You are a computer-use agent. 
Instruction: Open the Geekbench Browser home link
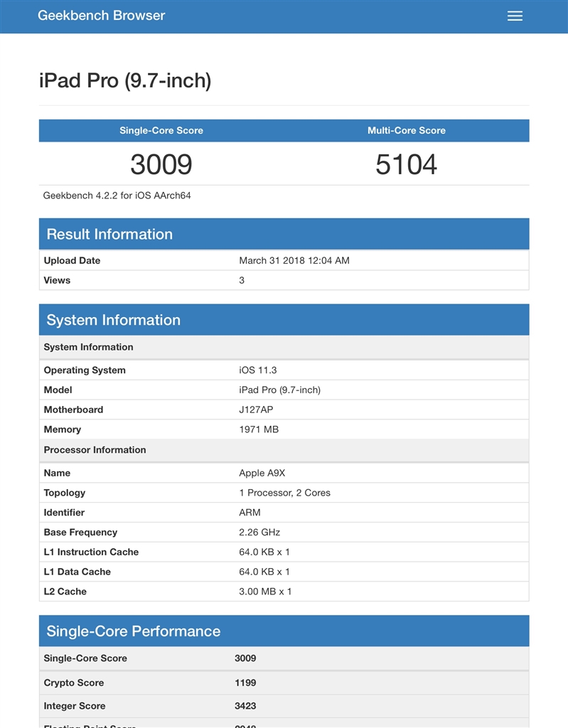pos(101,16)
